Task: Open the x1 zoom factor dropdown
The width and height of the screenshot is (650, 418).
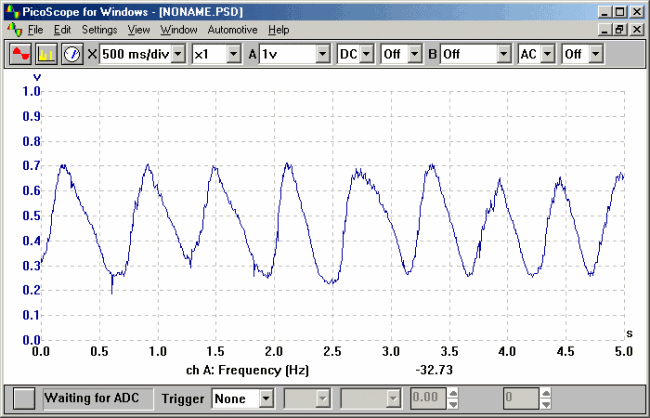Action: pos(232,54)
